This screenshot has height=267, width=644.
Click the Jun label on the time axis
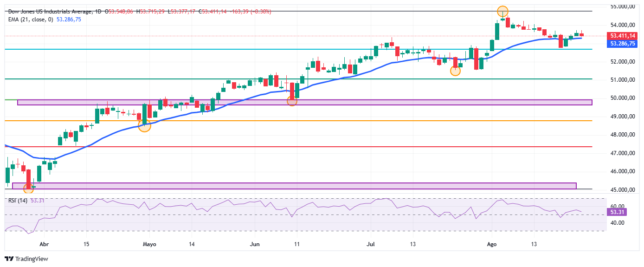(x=254, y=244)
